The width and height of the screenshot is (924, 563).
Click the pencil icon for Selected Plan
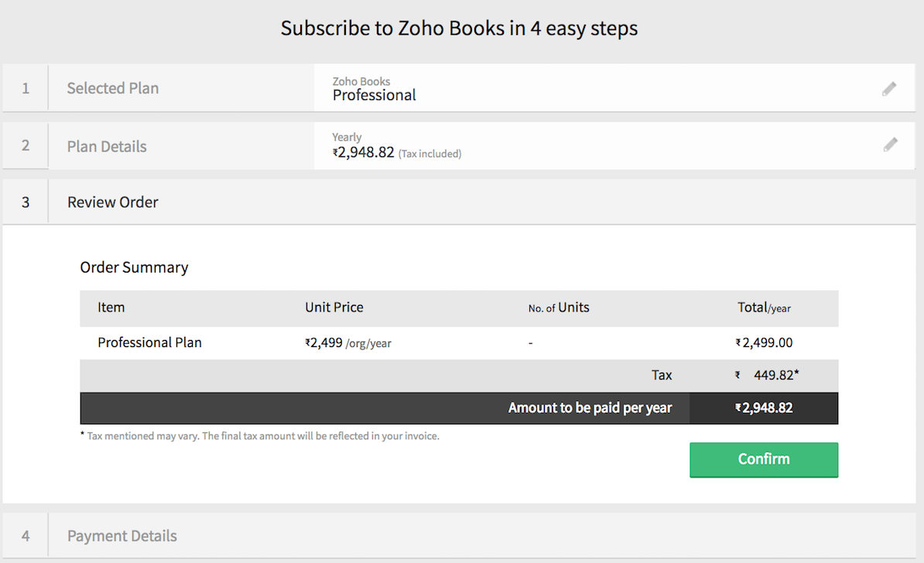tap(889, 89)
